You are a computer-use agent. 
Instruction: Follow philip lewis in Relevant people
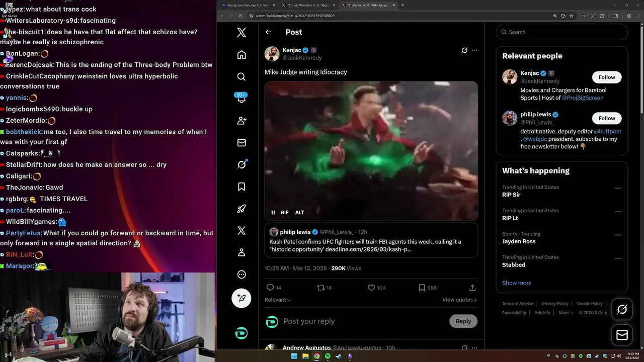607,118
